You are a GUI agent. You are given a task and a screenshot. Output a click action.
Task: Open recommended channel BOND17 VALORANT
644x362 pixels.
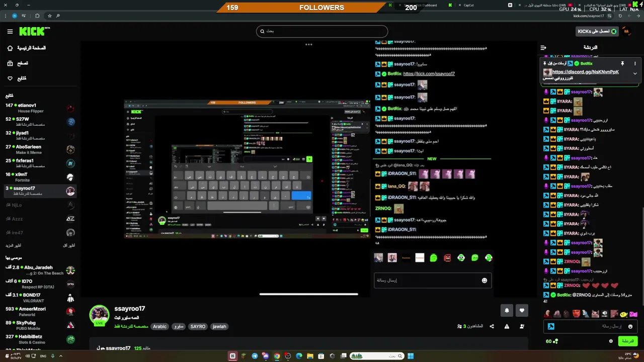point(40,298)
